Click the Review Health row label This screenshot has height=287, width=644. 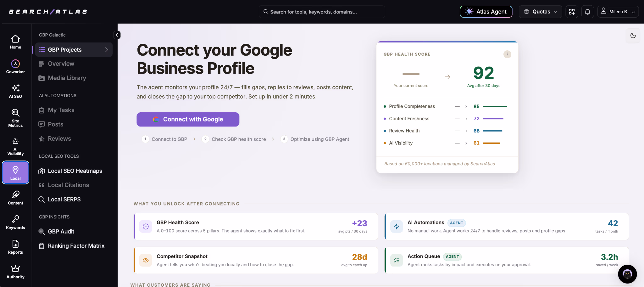404,131
